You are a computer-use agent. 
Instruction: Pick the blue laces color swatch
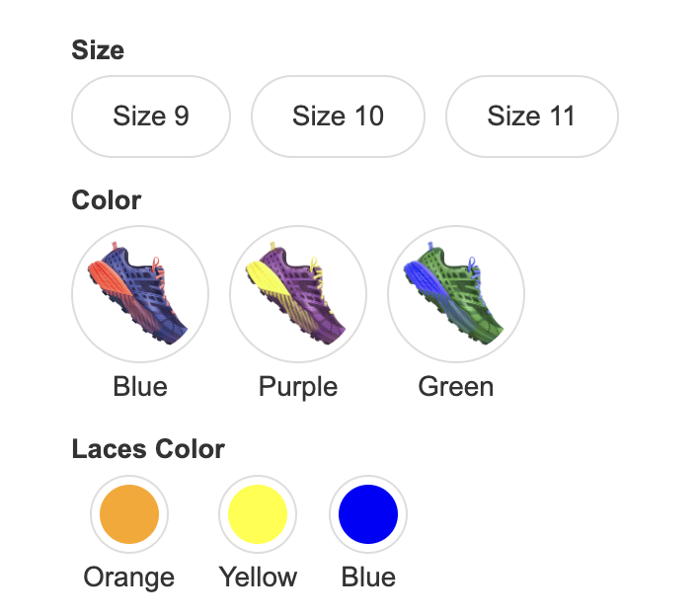pyautogui.click(x=368, y=514)
